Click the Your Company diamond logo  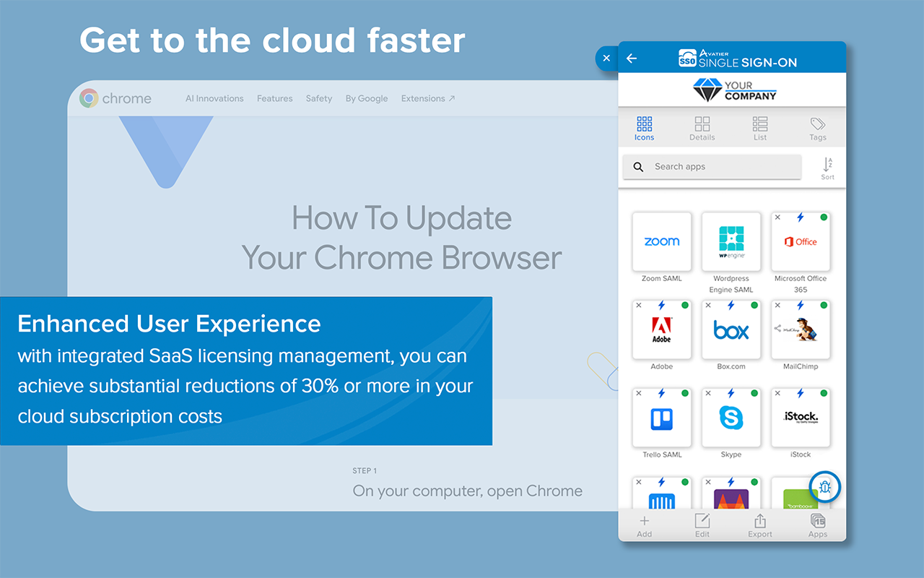(735, 90)
